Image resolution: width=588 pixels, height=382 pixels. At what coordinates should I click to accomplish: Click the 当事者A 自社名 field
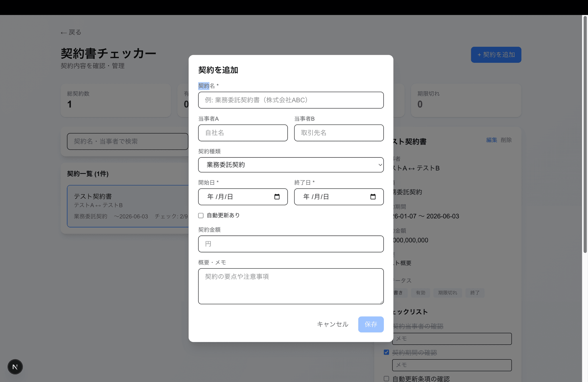[x=243, y=133]
